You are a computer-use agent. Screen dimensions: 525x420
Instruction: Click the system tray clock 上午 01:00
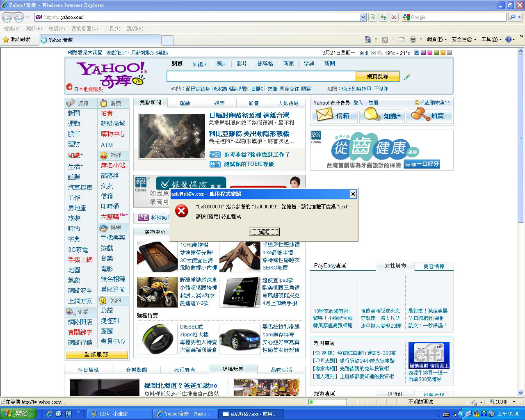click(x=508, y=414)
